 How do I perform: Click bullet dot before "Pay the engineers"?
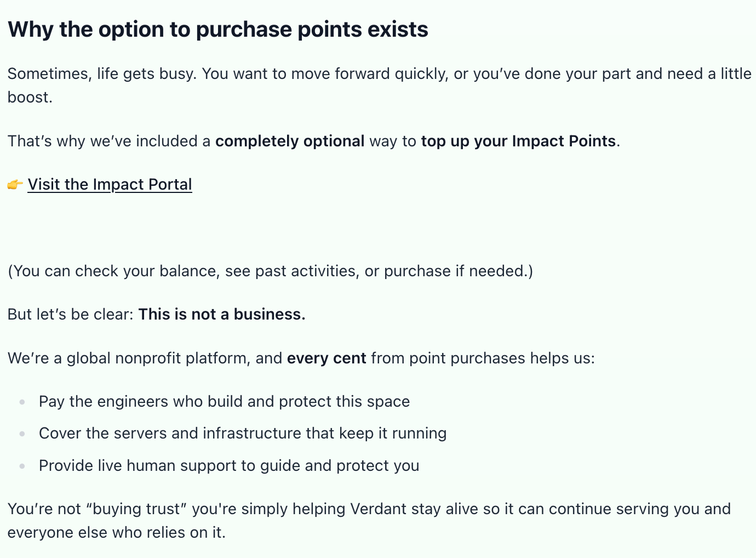(x=22, y=402)
